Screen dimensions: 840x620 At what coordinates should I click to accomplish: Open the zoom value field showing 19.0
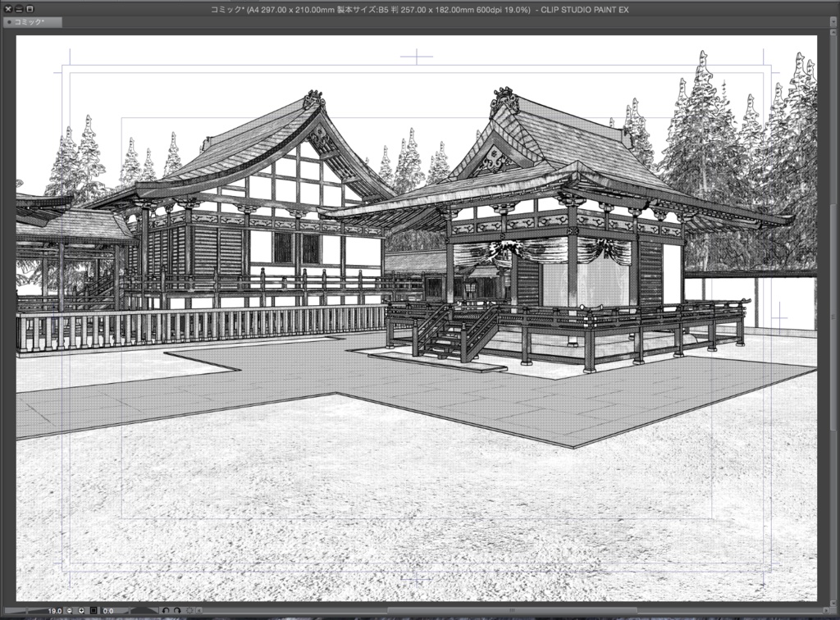coord(55,612)
